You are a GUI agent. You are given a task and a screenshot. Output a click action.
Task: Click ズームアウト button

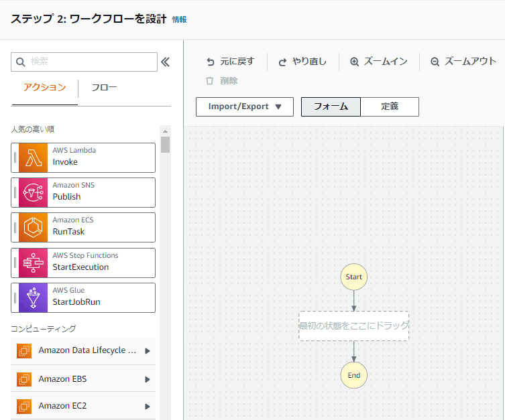(x=463, y=62)
